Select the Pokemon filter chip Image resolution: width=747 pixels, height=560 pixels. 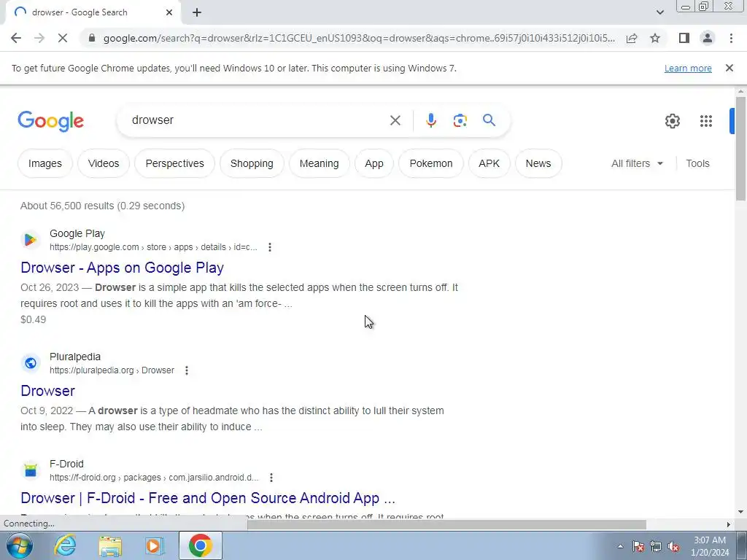click(x=431, y=163)
